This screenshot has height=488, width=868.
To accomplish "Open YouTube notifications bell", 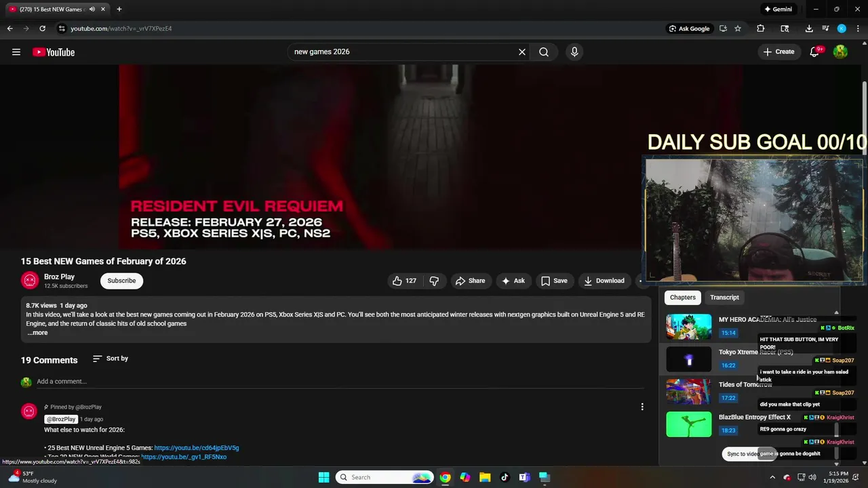I will click(x=815, y=52).
